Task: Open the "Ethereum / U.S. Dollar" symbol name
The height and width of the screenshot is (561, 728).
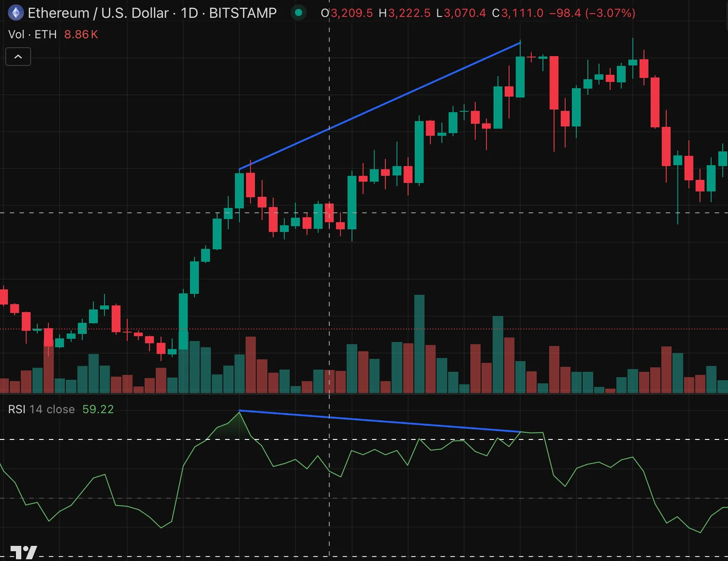Action: click(x=98, y=13)
